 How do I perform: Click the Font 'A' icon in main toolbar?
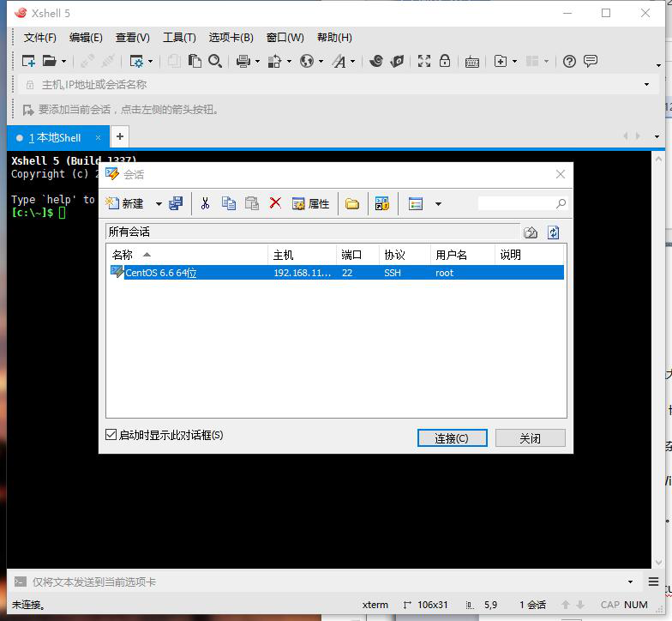(x=339, y=62)
